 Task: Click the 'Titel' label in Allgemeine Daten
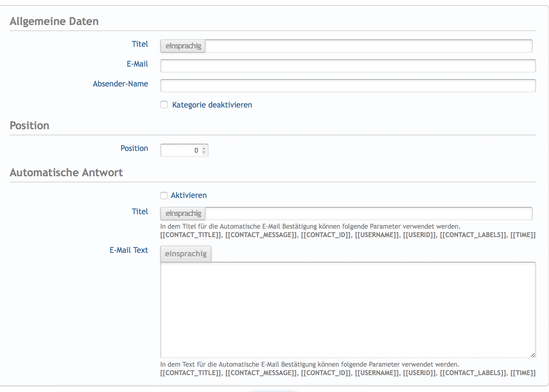(140, 44)
